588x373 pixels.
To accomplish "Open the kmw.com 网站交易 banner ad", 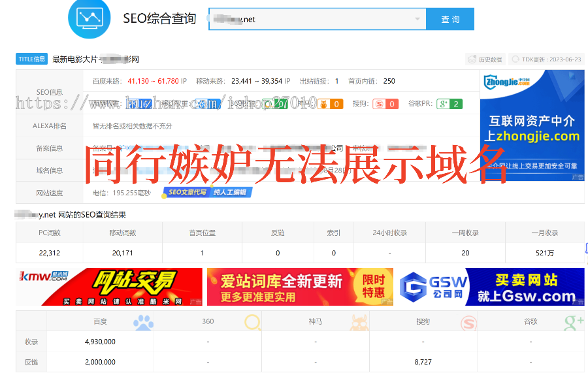I will click(x=109, y=287).
